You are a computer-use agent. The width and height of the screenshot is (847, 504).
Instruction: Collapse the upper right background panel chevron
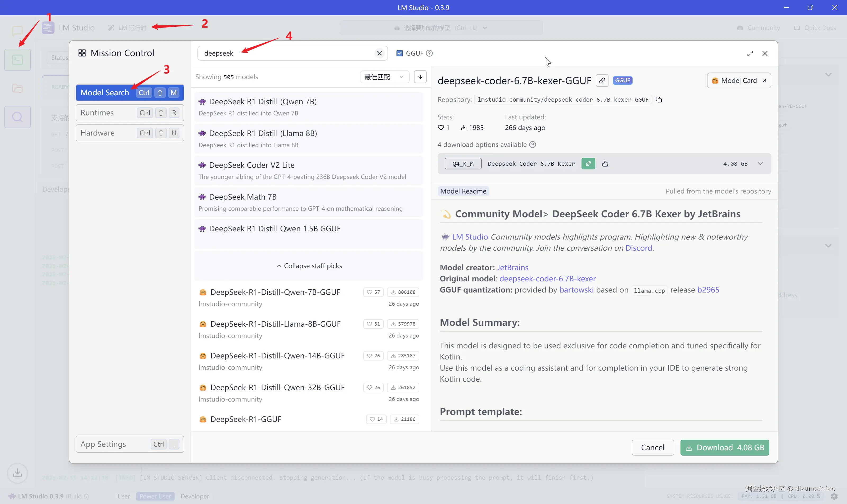828,75
